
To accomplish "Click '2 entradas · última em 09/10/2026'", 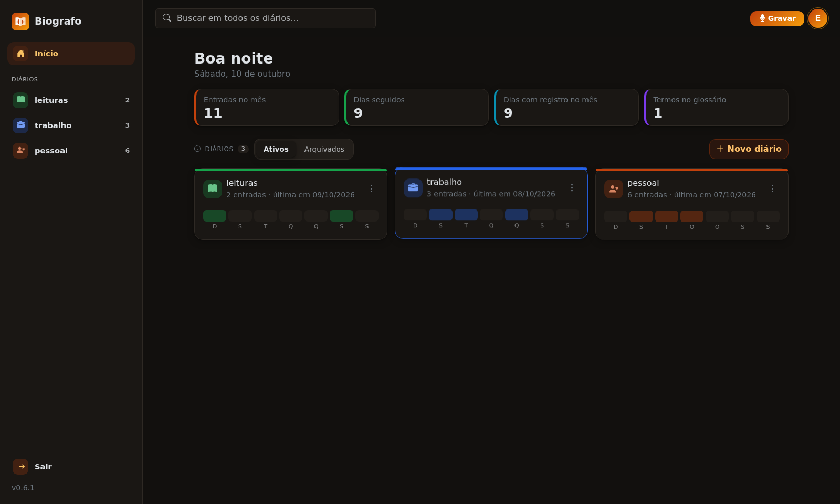I will click(x=290, y=195).
